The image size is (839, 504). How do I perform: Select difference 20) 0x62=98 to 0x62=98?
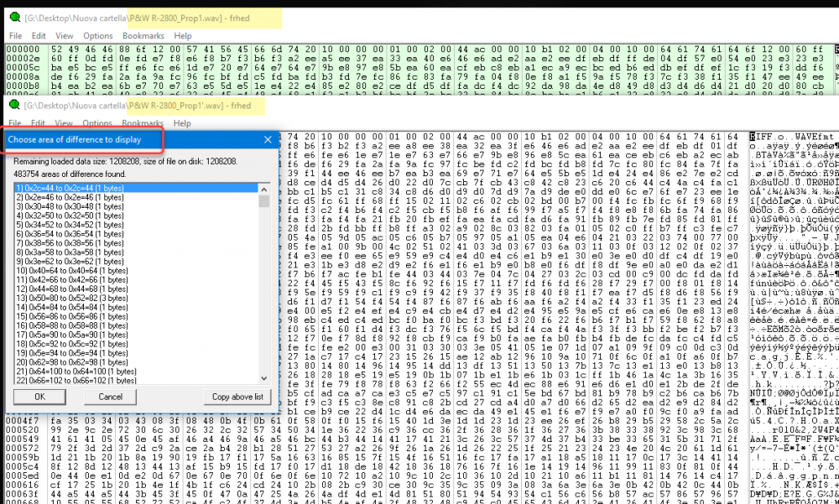pyautogui.click(x=137, y=362)
